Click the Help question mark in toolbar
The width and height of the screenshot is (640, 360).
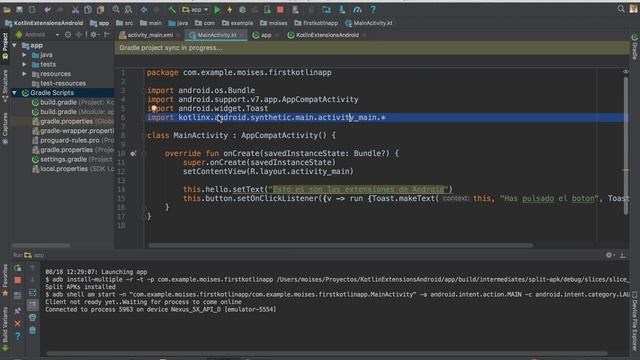[373, 9]
